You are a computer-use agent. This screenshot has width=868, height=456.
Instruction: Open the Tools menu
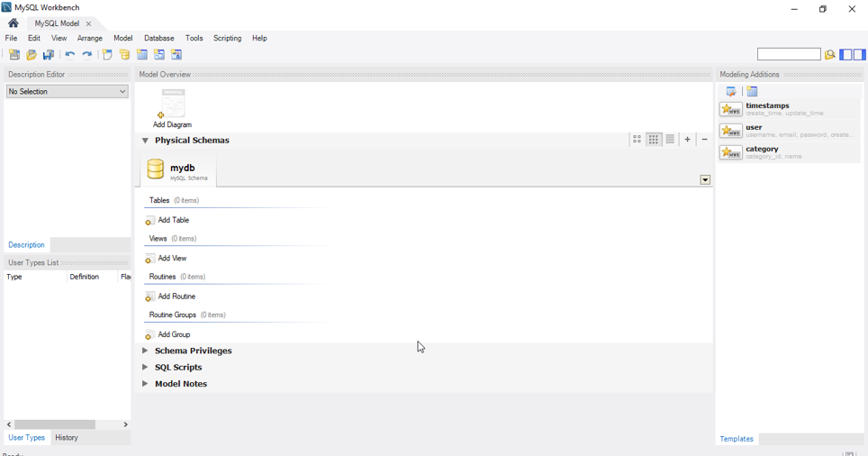coord(194,38)
